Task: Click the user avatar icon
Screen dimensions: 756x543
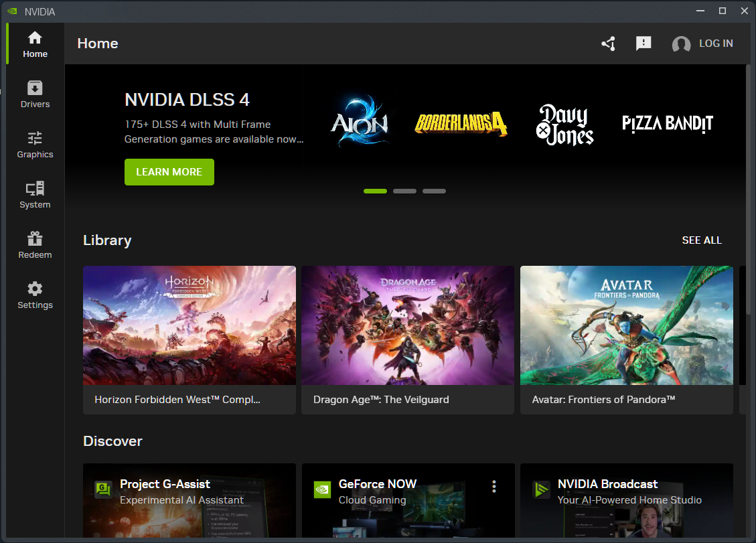Action: [681, 44]
